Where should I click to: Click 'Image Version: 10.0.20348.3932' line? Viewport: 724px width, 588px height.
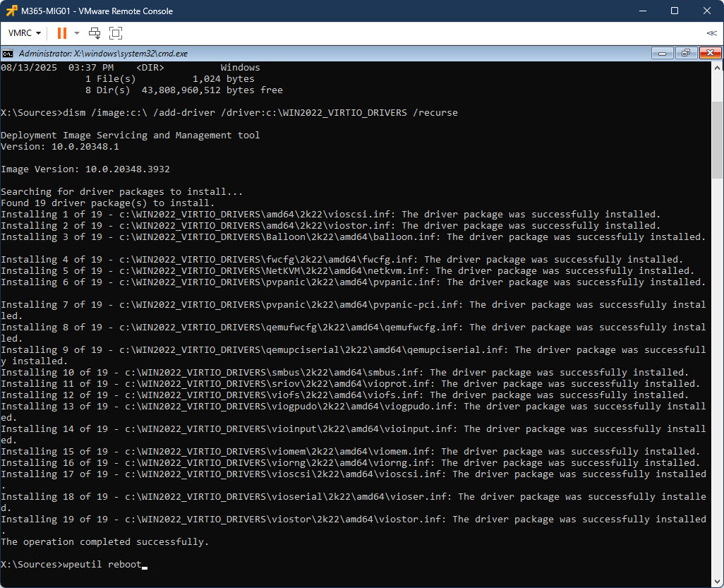[x=85, y=169]
